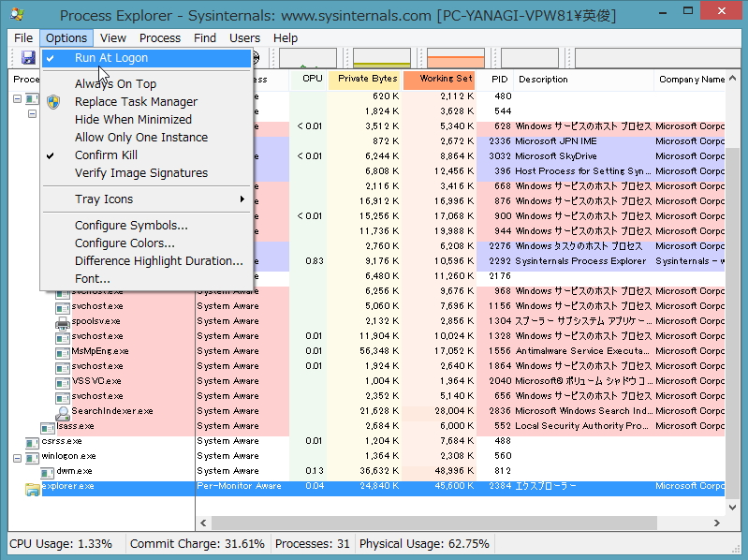Viewport: 748px width, 560px height.
Task: Click the Physical Usage status bar entry
Action: [424, 544]
